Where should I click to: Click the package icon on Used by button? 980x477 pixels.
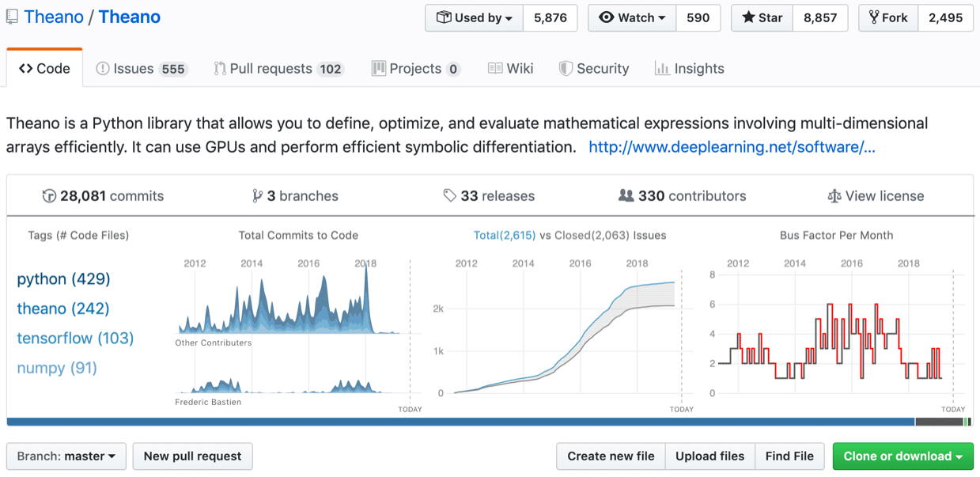(x=444, y=17)
